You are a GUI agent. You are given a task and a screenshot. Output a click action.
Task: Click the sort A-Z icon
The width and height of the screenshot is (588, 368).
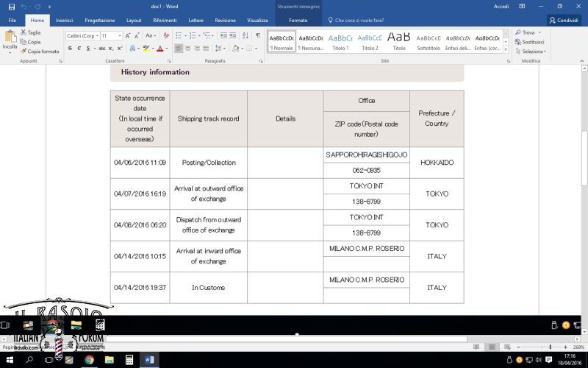(245, 35)
